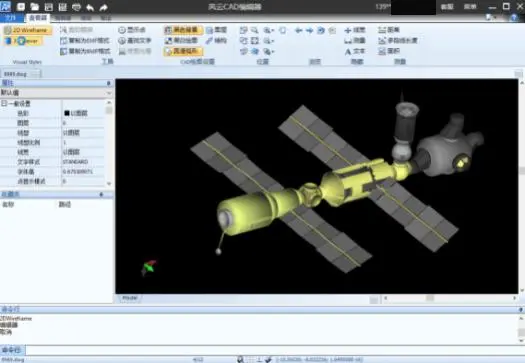Select the Linetype scale (线型比例) row
525x363 pixels.
[x=53, y=142]
